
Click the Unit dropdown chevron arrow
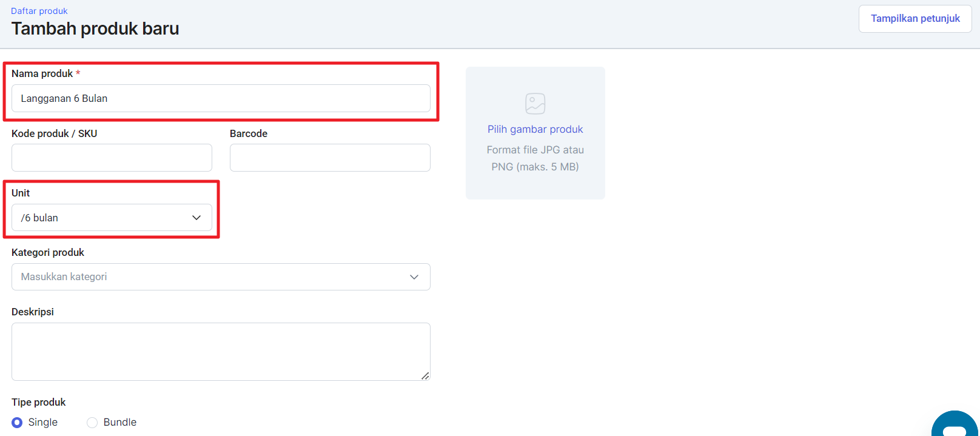point(196,218)
